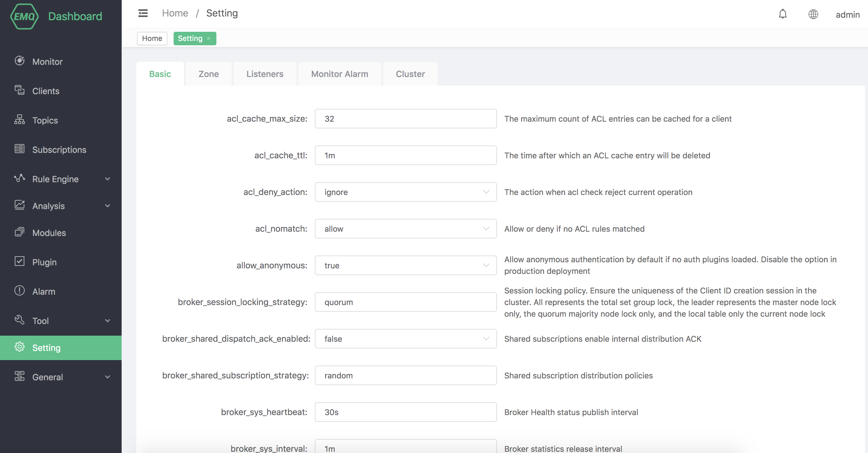Open the Subscriptions menu item

pos(61,150)
